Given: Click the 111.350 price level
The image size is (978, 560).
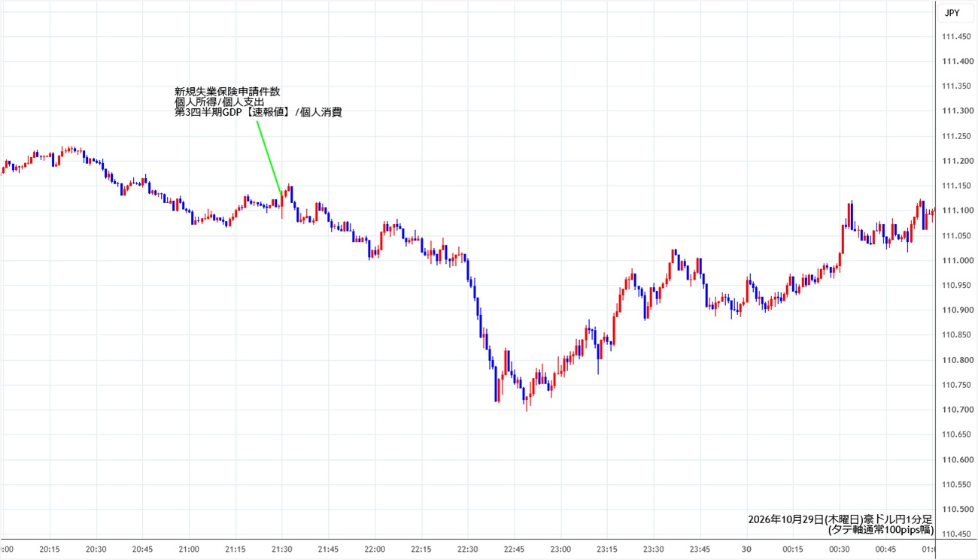Looking at the screenshot, I should click(x=955, y=87).
